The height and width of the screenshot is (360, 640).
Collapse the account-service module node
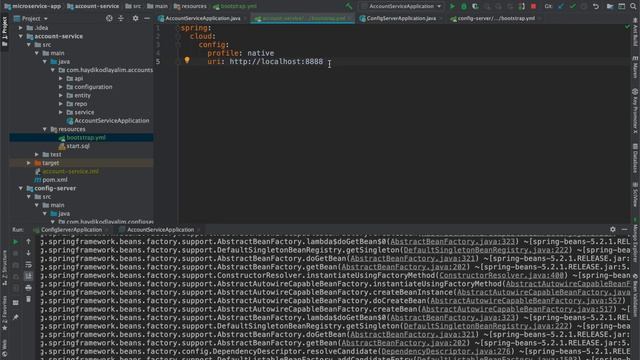click(20, 36)
